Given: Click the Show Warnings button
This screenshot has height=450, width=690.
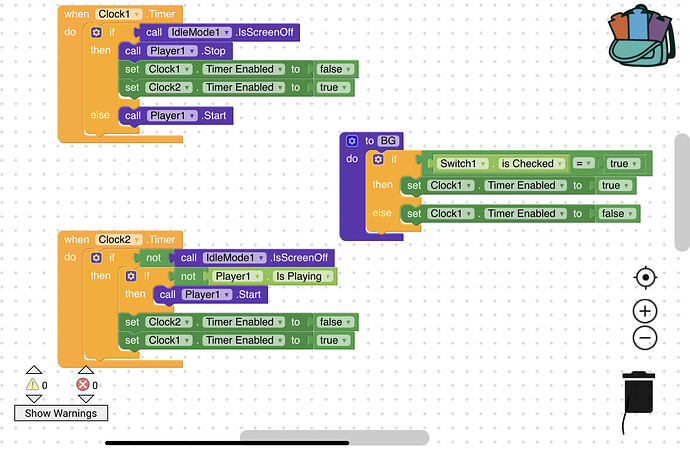Looking at the screenshot, I should (61, 413).
